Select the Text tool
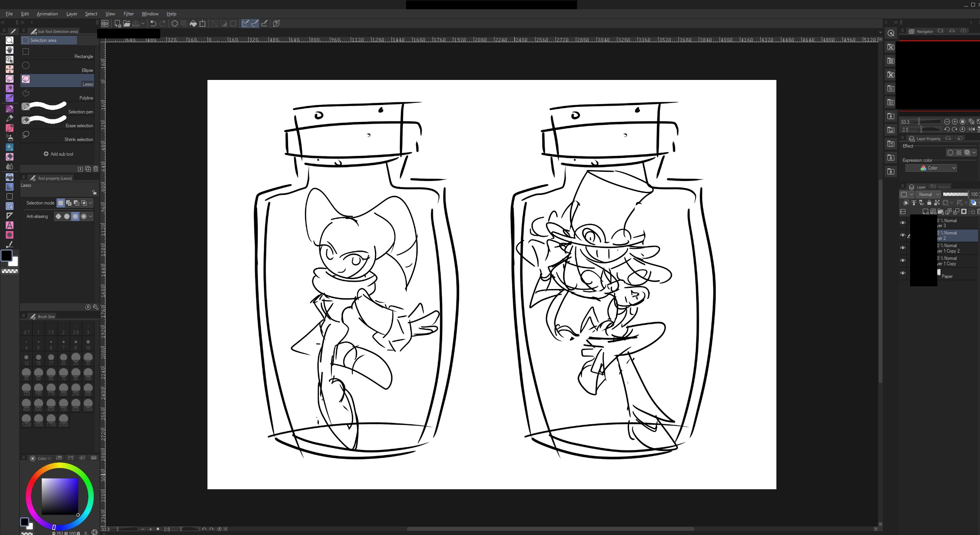 click(10, 225)
